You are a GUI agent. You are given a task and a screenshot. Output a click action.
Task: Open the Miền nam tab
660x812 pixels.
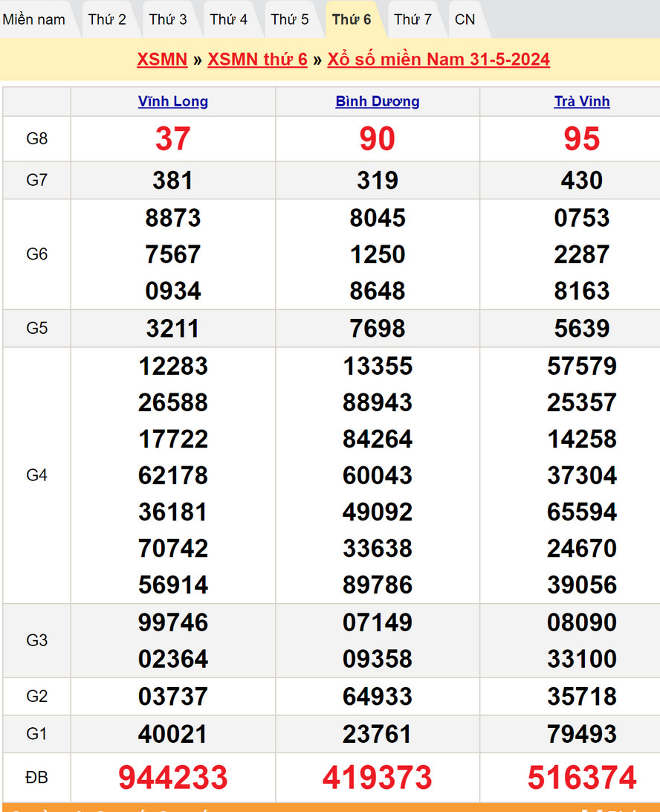click(x=34, y=19)
